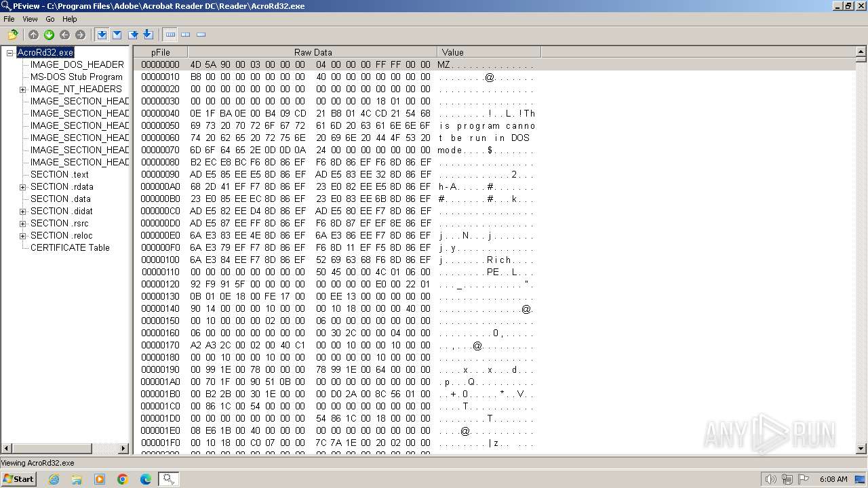Switch to single-segment DWORD view icon
The image size is (868, 488).
click(x=201, y=35)
